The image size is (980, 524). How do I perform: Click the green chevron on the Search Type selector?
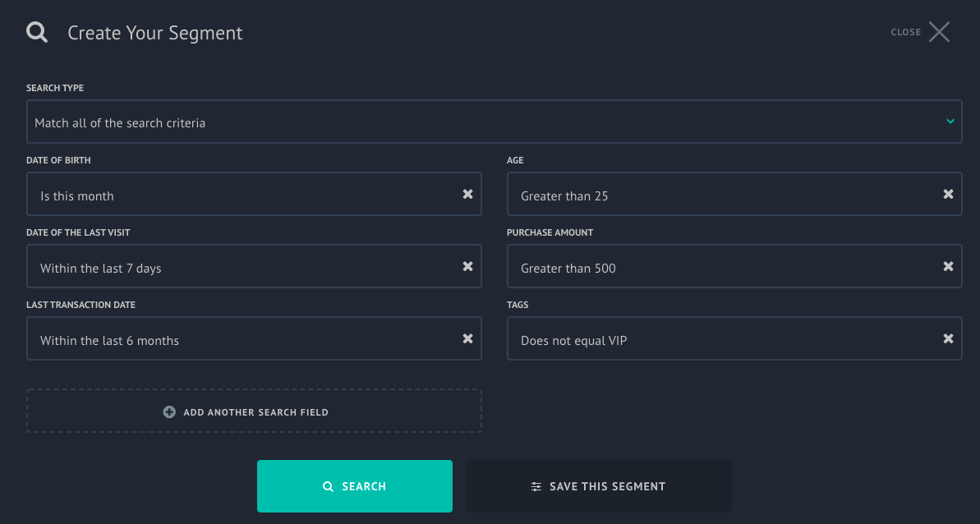pos(952,121)
